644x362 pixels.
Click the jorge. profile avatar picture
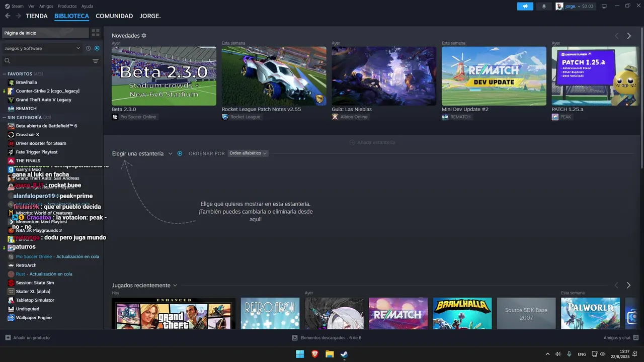[x=559, y=6]
